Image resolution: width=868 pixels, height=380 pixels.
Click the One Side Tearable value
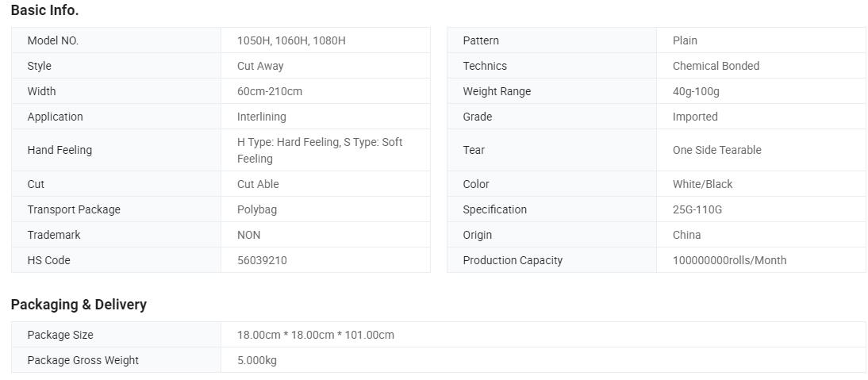[x=717, y=150]
